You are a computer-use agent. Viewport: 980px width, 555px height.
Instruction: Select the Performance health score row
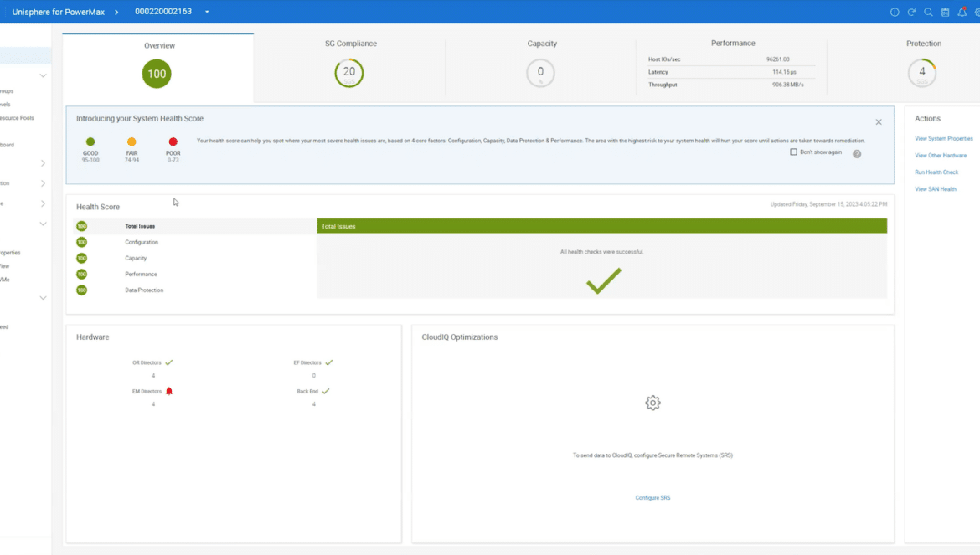coord(195,274)
